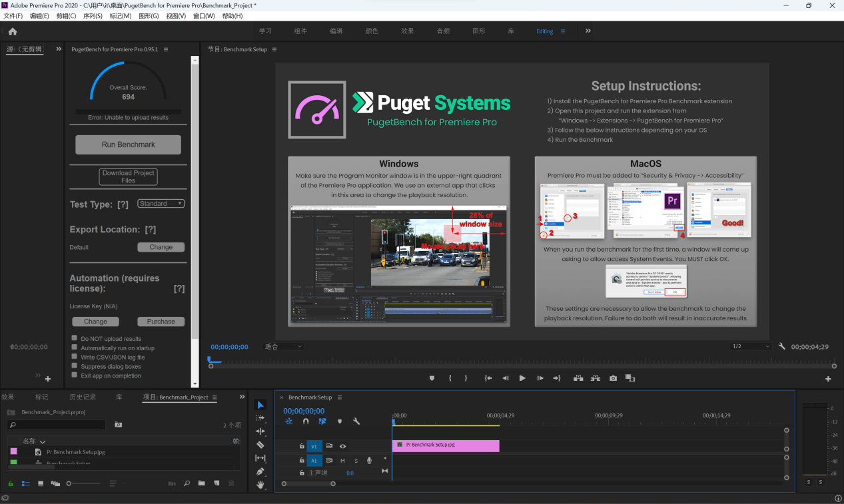
Task: Open the 序列(S) menu
Action: point(93,16)
